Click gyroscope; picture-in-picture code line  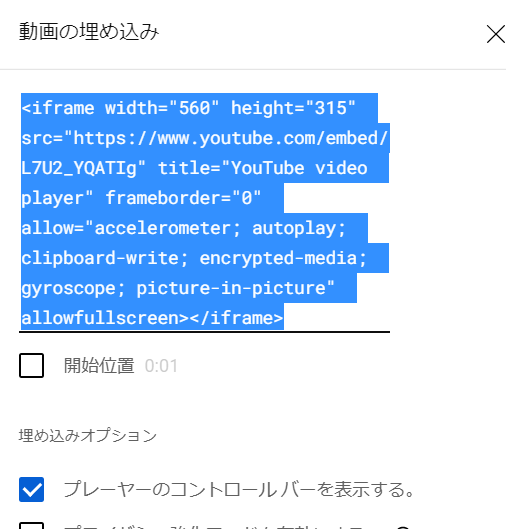point(178,288)
